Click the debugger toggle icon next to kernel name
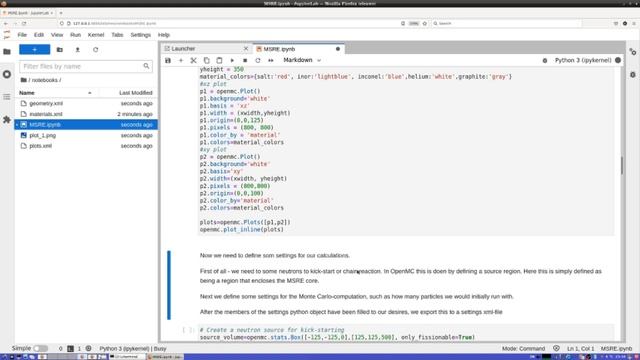640x360 pixels. click(x=545, y=60)
